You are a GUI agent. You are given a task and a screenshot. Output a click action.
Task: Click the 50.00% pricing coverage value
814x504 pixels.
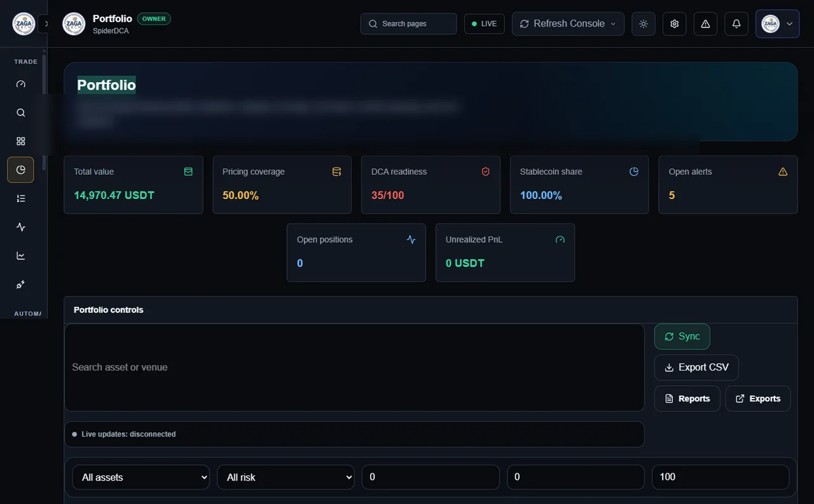[240, 195]
